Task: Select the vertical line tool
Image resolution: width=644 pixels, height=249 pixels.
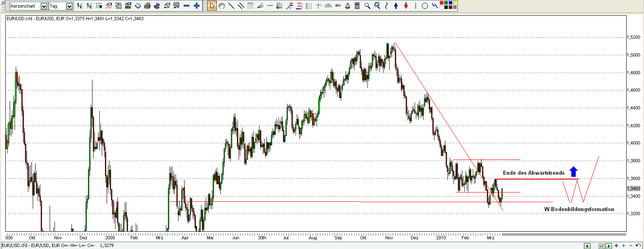Action: click(415, 6)
